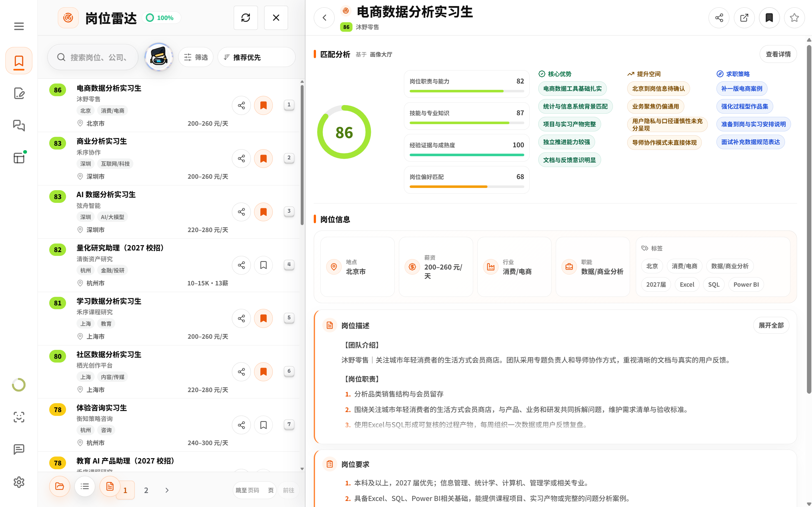Click the 北京到岗信息待确认 tag
812x507 pixels.
(658, 89)
